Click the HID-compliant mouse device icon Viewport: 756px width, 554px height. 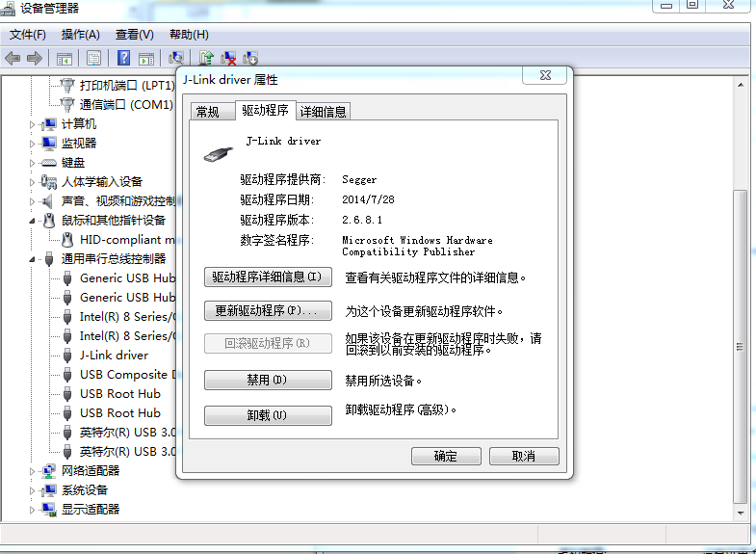point(67,240)
